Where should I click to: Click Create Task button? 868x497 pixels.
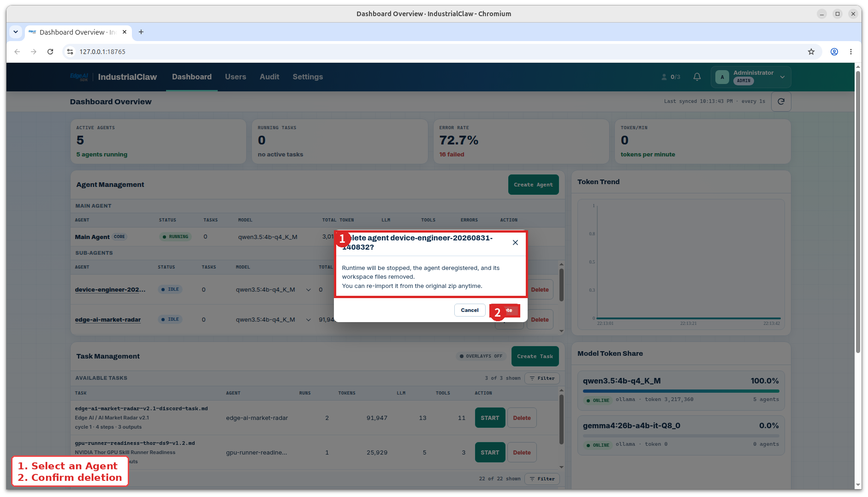tap(535, 356)
